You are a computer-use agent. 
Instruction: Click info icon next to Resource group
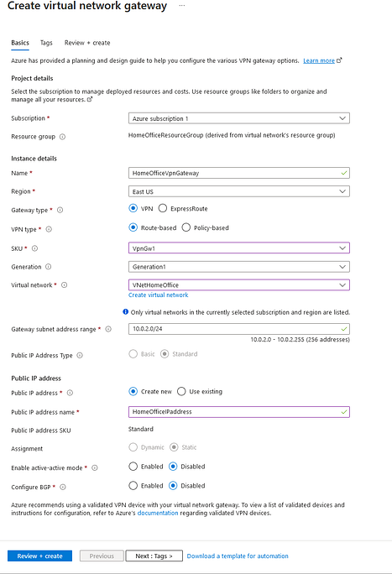(x=62, y=137)
